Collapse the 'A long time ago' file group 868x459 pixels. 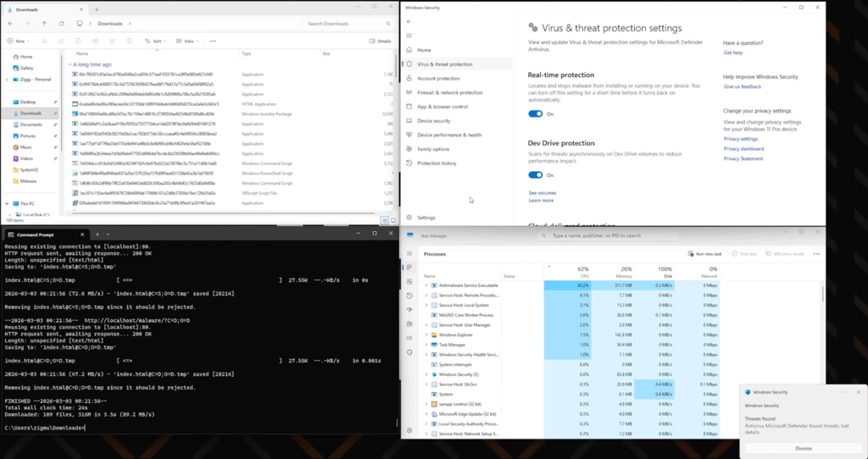coord(70,64)
